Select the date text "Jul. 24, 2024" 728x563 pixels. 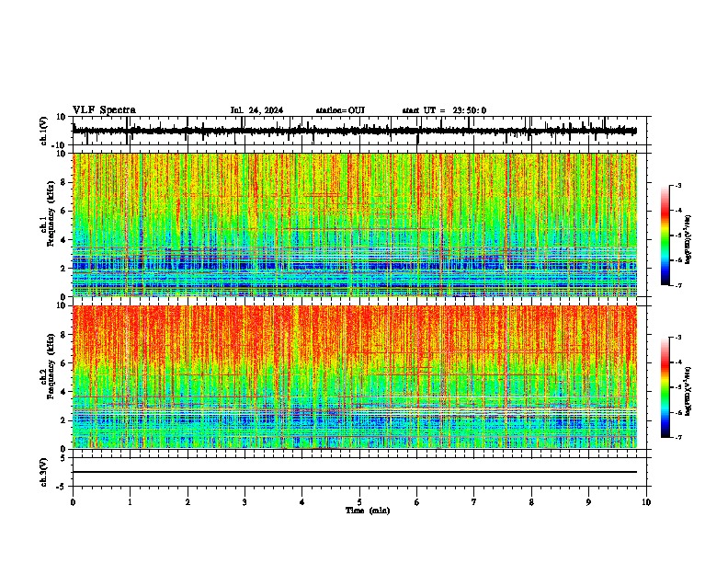[x=256, y=110]
